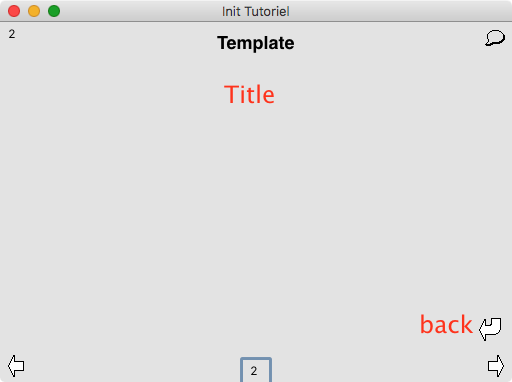The height and width of the screenshot is (382, 512).
Task: Return using the bent arrow icon
Action: (x=490, y=329)
